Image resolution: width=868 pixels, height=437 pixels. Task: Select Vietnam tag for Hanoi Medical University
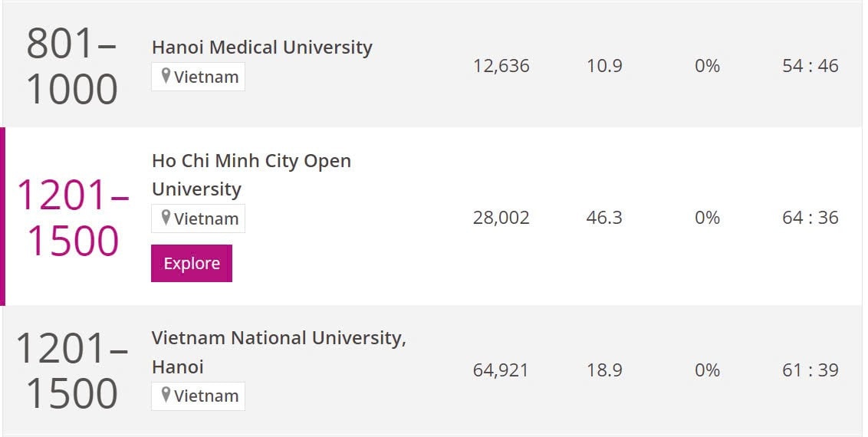[x=198, y=77]
